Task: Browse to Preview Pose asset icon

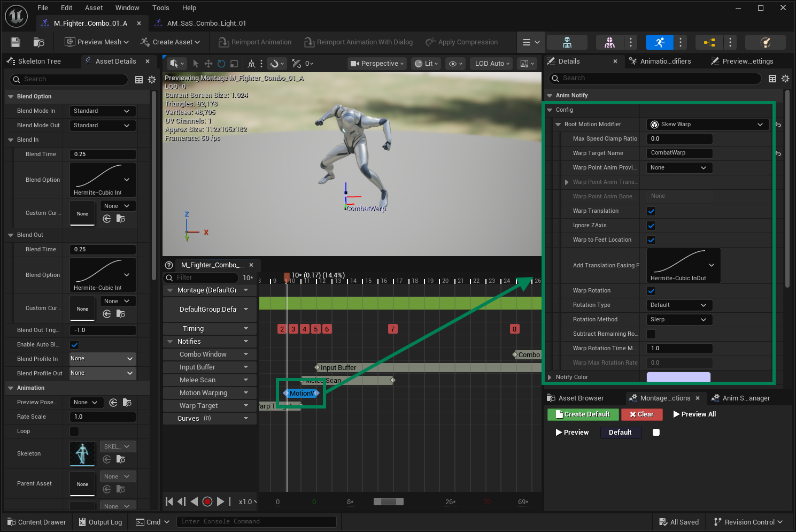Action: tap(127, 403)
